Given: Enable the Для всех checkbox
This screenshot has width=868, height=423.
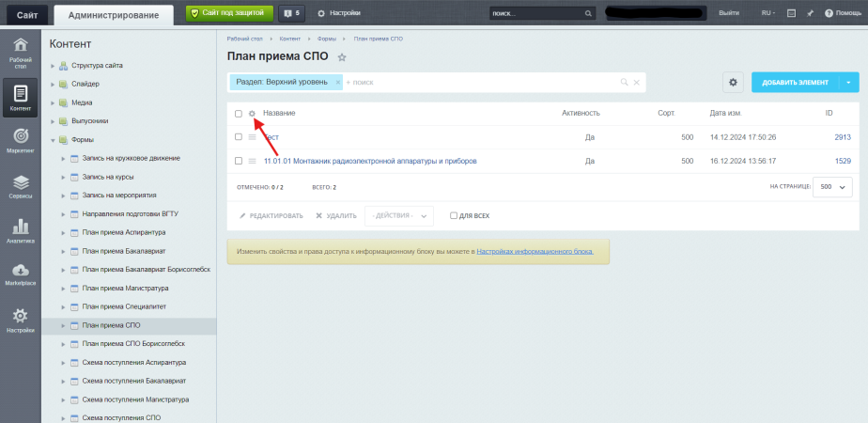Looking at the screenshot, I should [454, 215].
